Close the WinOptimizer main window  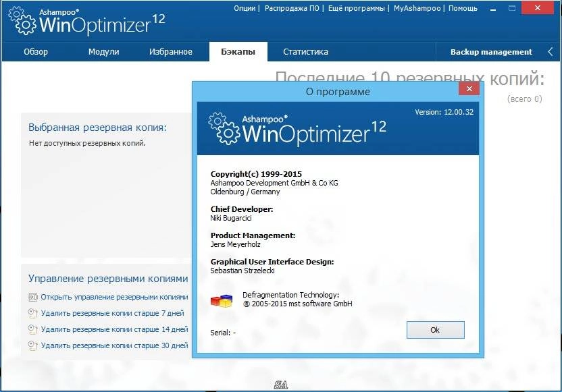point(537,8)
